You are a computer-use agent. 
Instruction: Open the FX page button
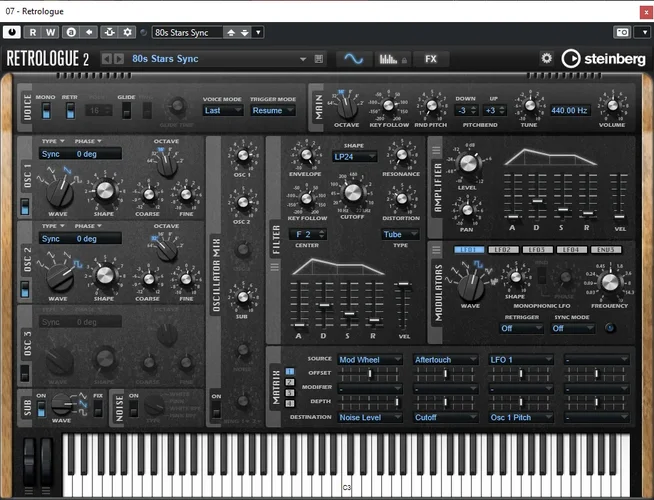click(x=431, y=59)
